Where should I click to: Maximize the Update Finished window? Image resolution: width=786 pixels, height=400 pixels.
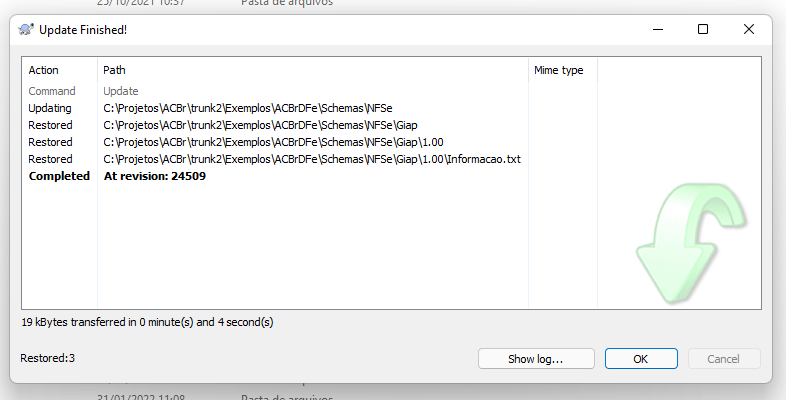(x=703, y=30)
